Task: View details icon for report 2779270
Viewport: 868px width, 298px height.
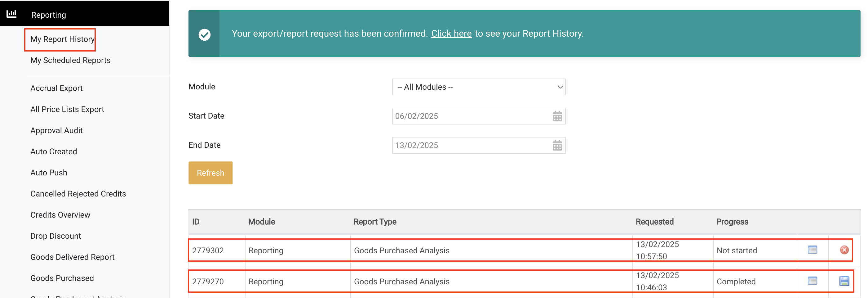Action: (x=812, y=281)
